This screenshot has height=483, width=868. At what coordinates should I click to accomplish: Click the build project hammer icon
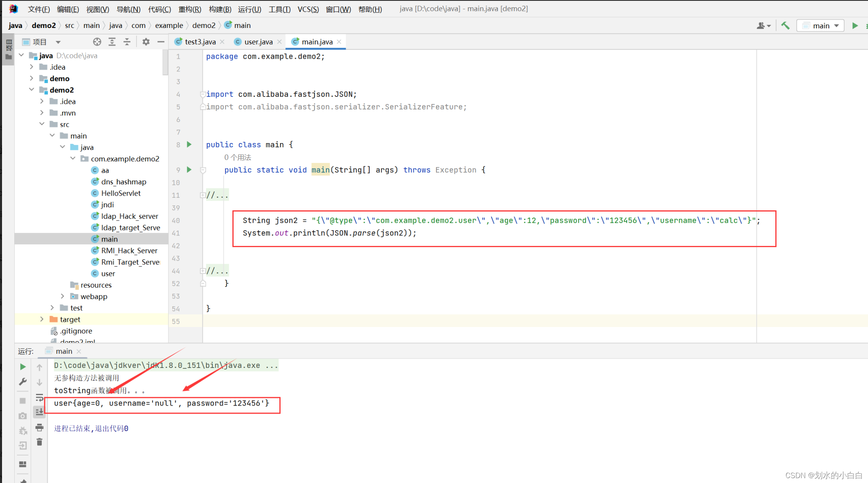(x=785, y=26)
